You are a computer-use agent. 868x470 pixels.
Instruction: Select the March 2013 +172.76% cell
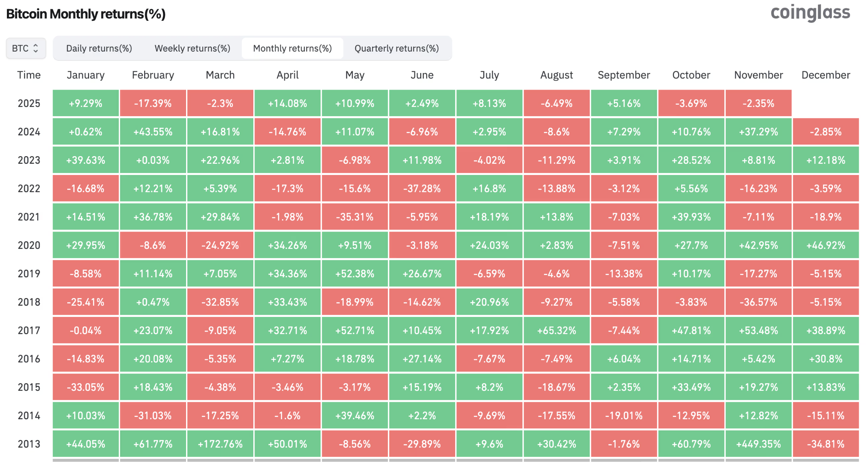220,444
